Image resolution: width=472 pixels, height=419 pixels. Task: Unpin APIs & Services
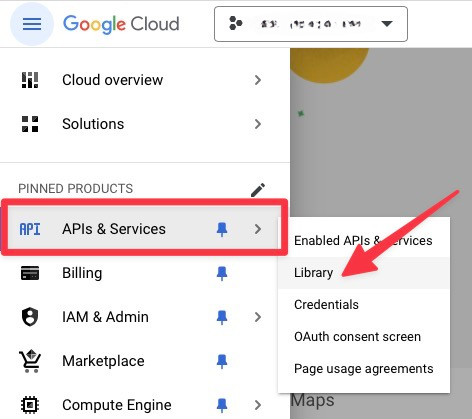point(222,230)
